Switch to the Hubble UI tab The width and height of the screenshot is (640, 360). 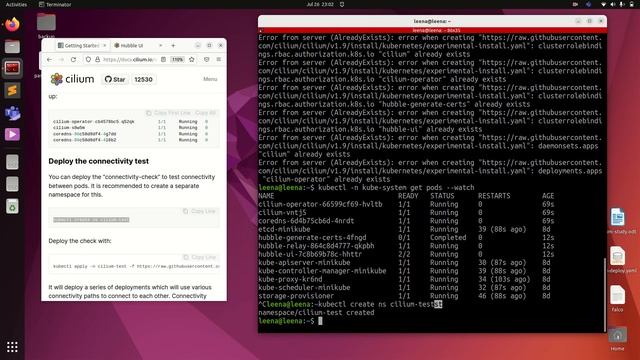(133, 46)
